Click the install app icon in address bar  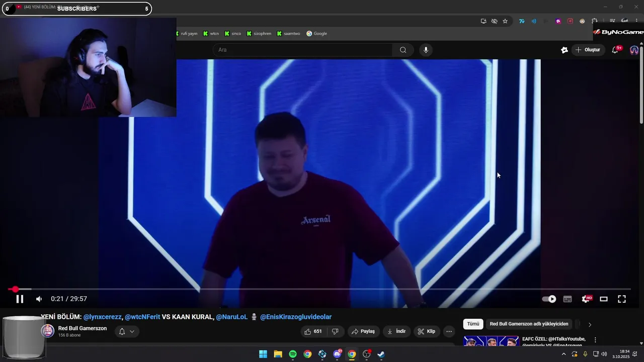pyautogui.click(x=484, y=21)
